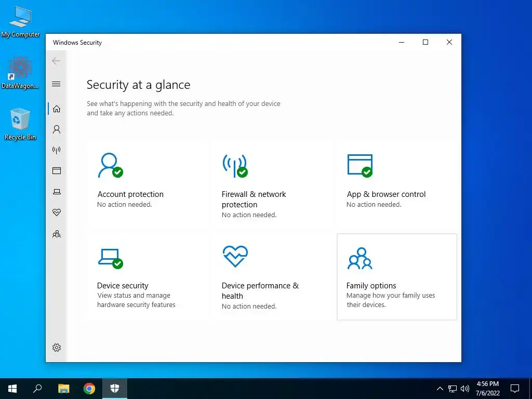Click the large Device security laptop icon
The image size is (532, 399).
coord(110,259)
